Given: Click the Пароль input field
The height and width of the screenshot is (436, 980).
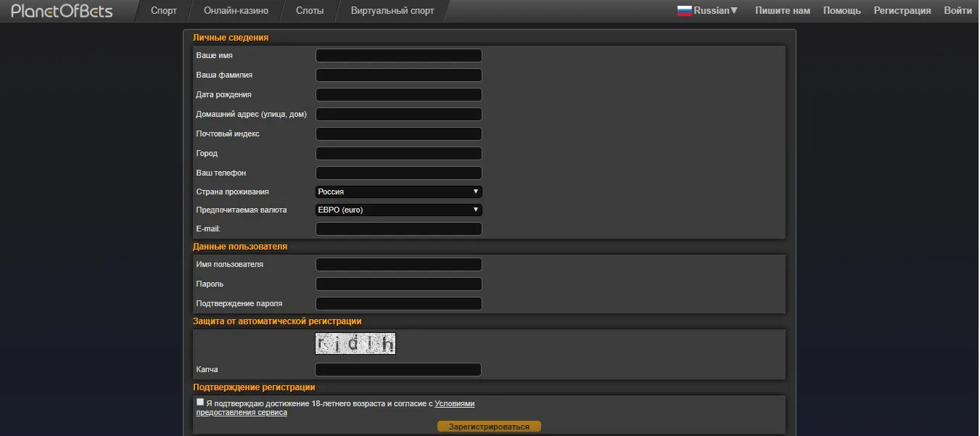Looking at the screenshot, I should click(399, 284).
